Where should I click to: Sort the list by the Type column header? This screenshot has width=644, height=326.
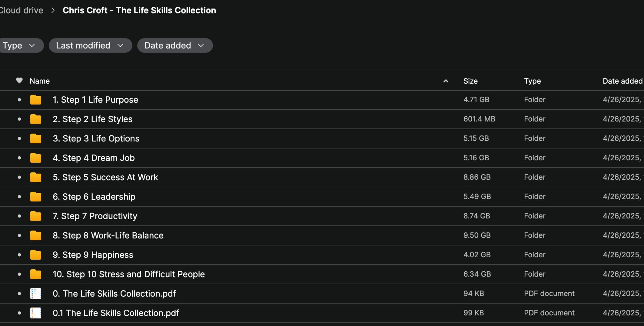click(x=532, y=81)
